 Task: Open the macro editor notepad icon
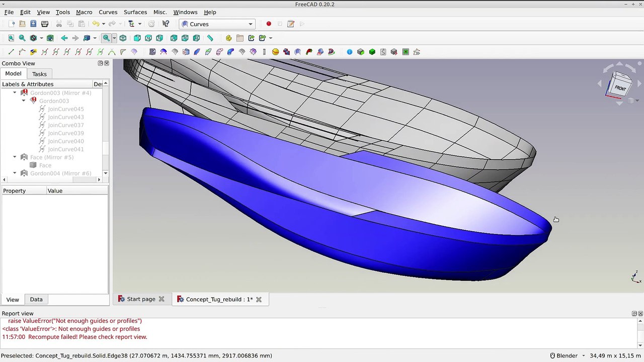coord(291,24)
